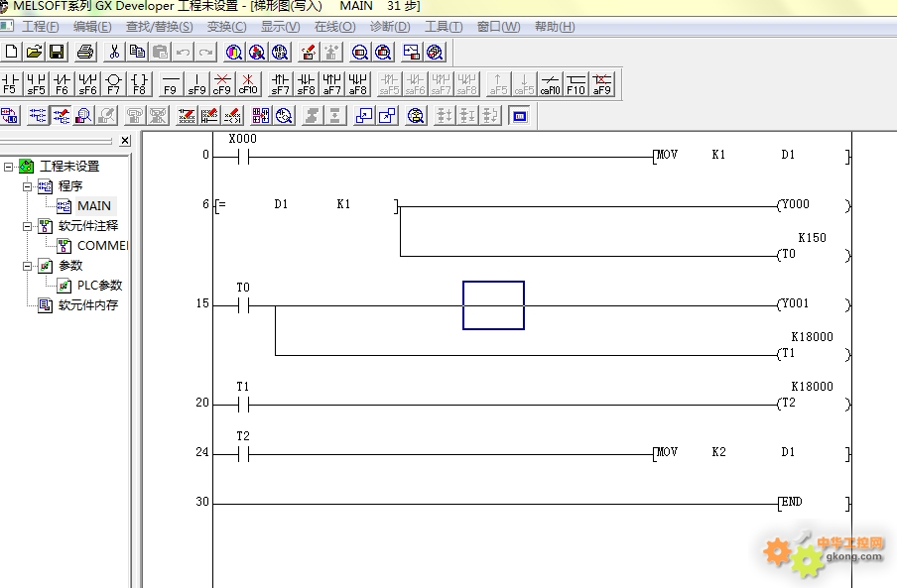This screenshot has height=588, width=897.
Task: Collapse the 软元件注释 tree node
Action: click(x=27, y=226)
